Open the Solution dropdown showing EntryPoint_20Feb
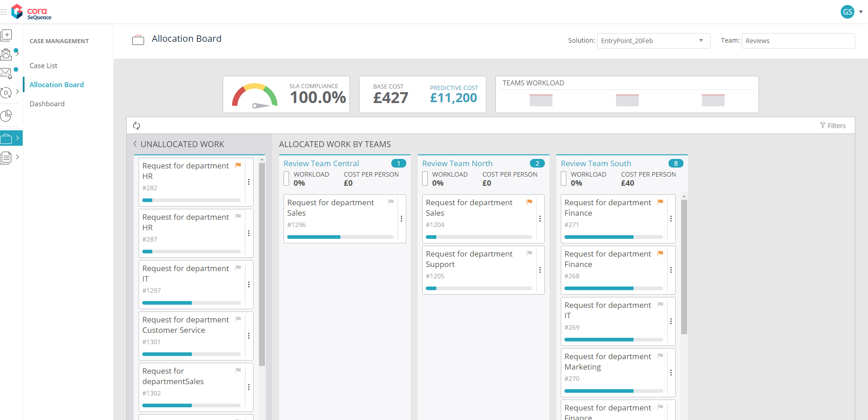This screenshot has height=420, width=868. click(x=653, y=41)
